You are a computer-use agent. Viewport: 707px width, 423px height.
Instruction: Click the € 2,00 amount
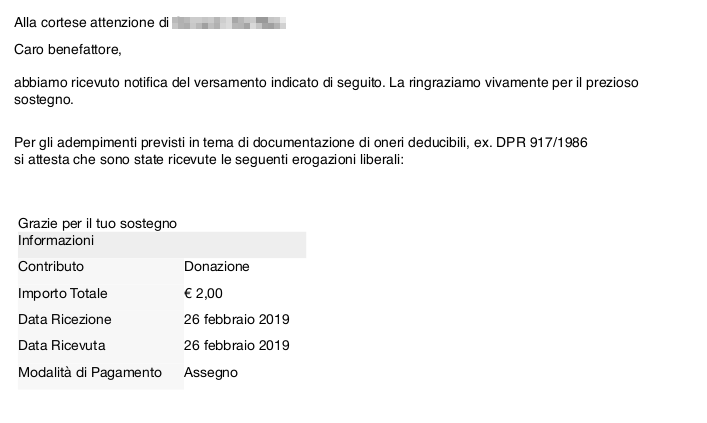point(203,294)
